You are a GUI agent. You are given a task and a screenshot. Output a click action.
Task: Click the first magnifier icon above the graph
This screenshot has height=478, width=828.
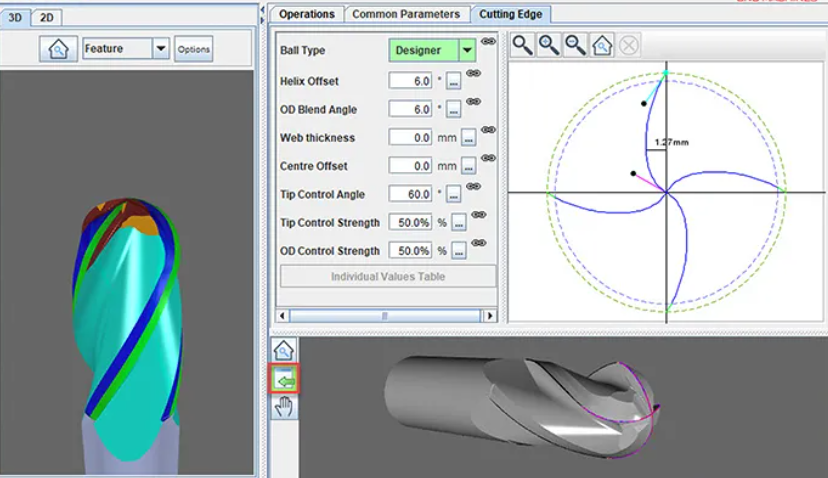[x=522, y=45]
